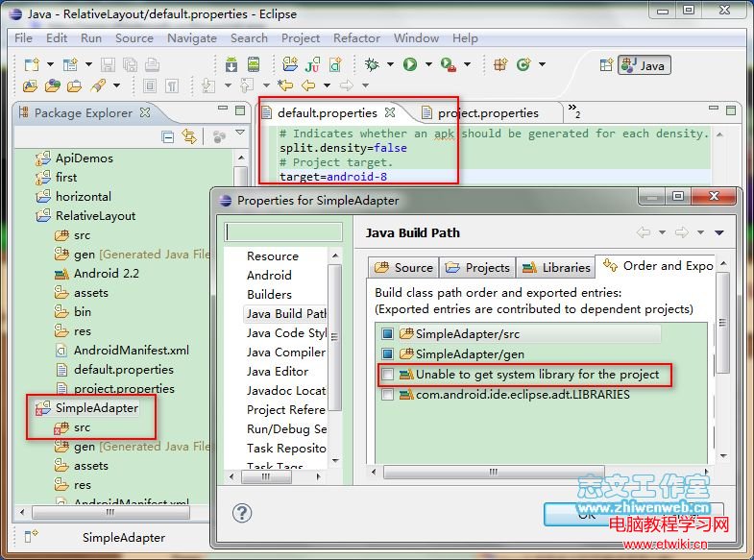Viewport: 754px width, 560px height.
Task: Toggle export checkbox for SimpleAdapter/src
Action: click(x=388, y=333)
